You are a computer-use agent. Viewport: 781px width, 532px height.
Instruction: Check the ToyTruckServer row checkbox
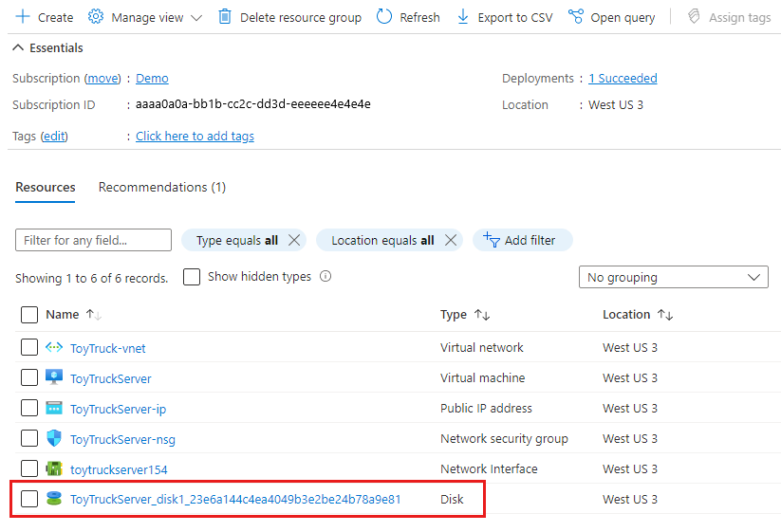point(29,377)
